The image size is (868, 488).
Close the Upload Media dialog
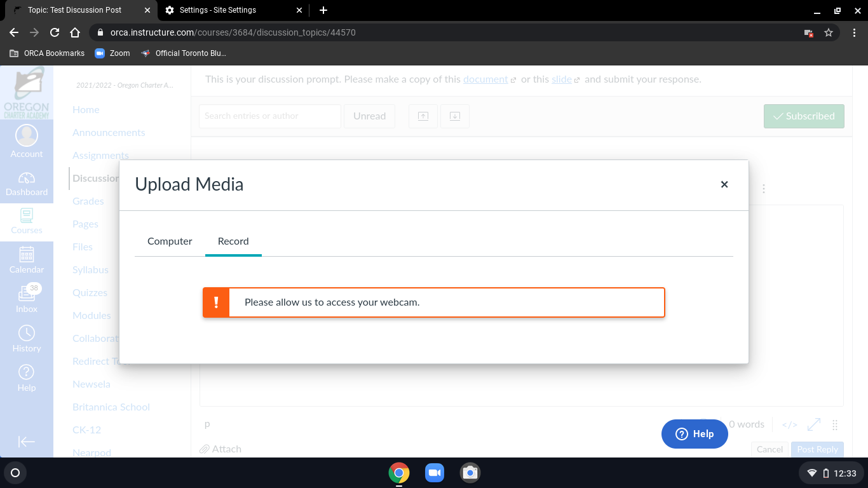tap(724, 184)
